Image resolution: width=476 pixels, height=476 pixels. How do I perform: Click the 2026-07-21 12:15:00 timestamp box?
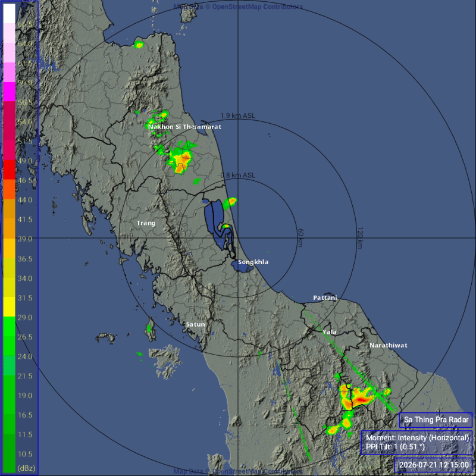[434, 465]
